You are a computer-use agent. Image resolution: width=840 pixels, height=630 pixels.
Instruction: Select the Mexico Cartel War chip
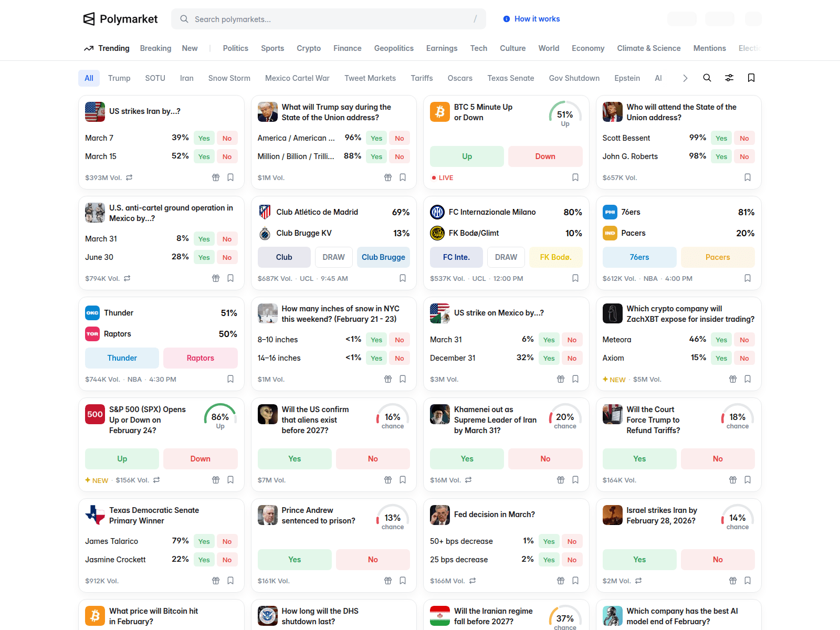[297, 78]
